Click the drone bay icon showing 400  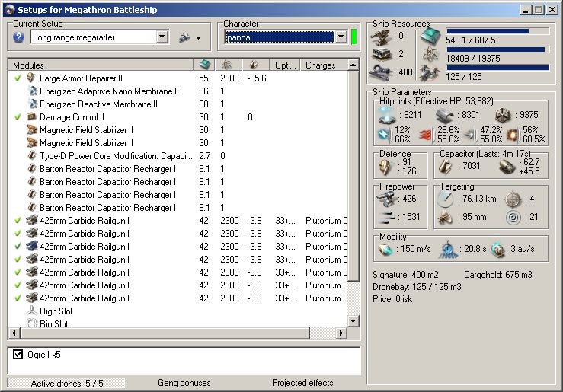click(380, 72)
